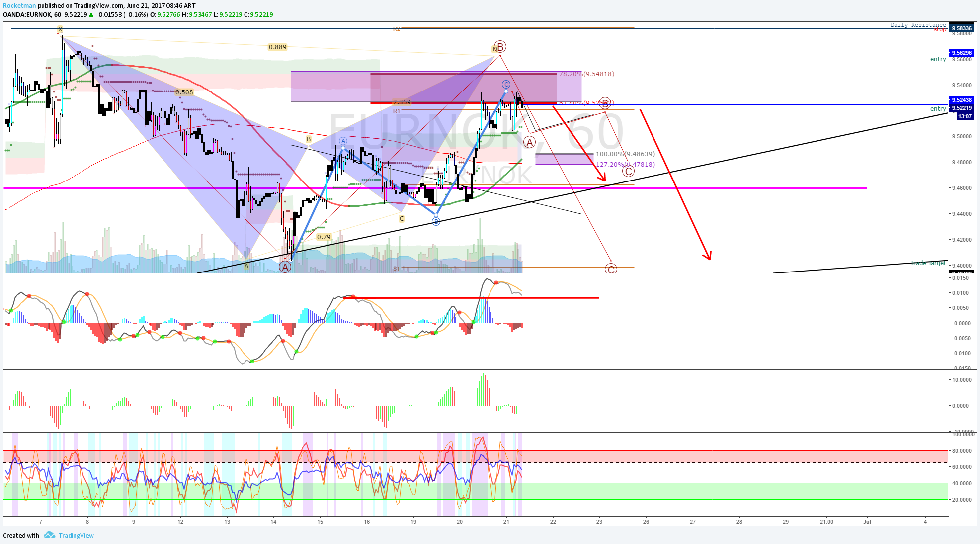Select the 0.508 harmonic ratio label
This screenshot has width=980, height=544.
pos(184,92)
